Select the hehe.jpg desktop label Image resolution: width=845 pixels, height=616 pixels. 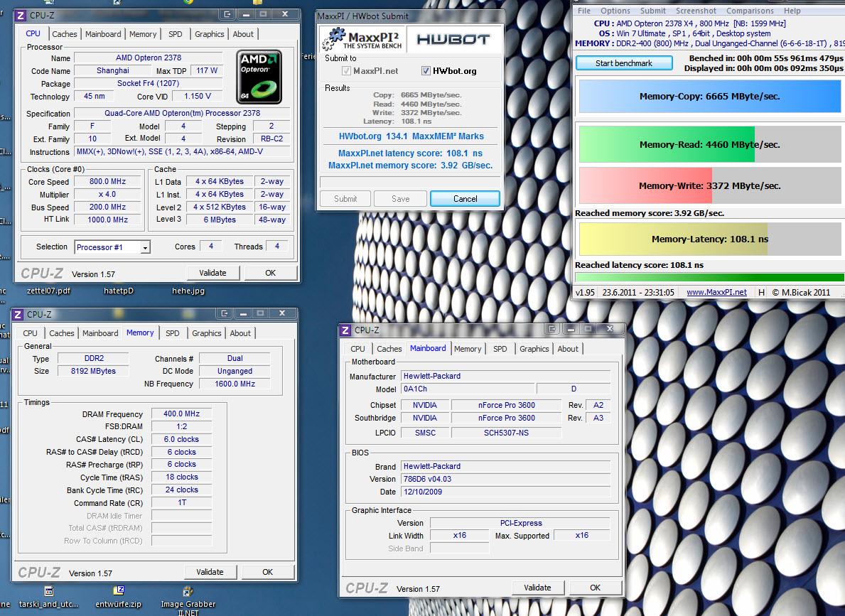188,291
